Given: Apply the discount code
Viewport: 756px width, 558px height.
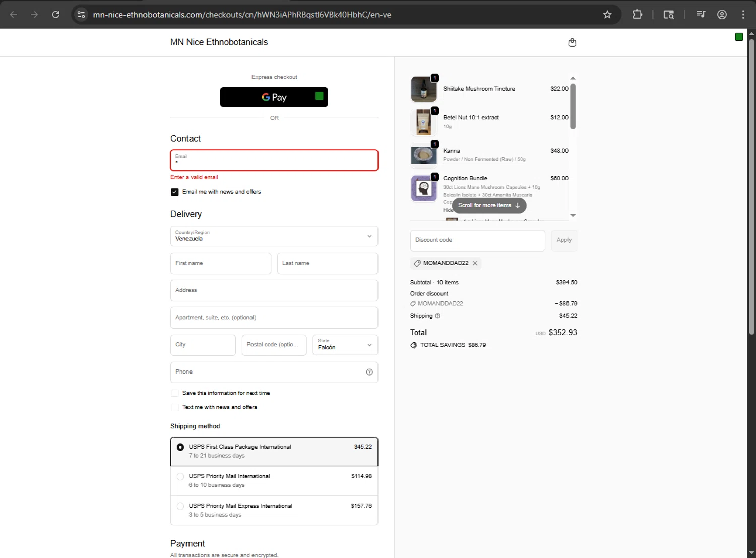Looking at the screenshot, I should coord(564,240).
